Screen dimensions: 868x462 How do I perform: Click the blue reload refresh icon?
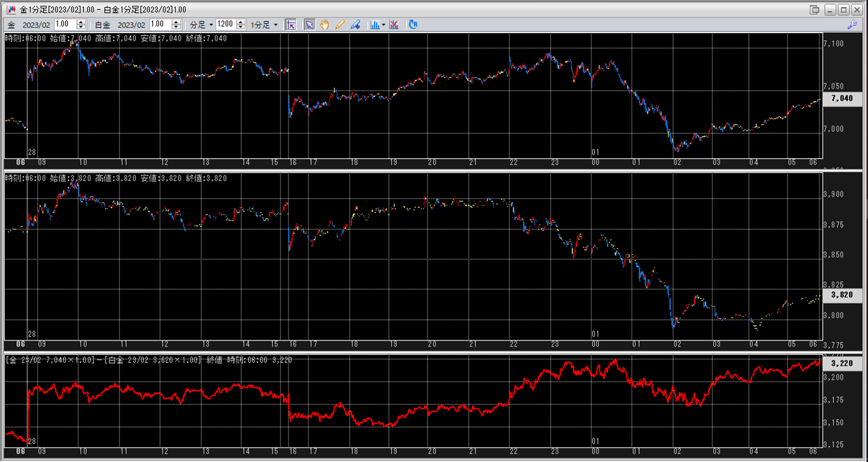413,25
